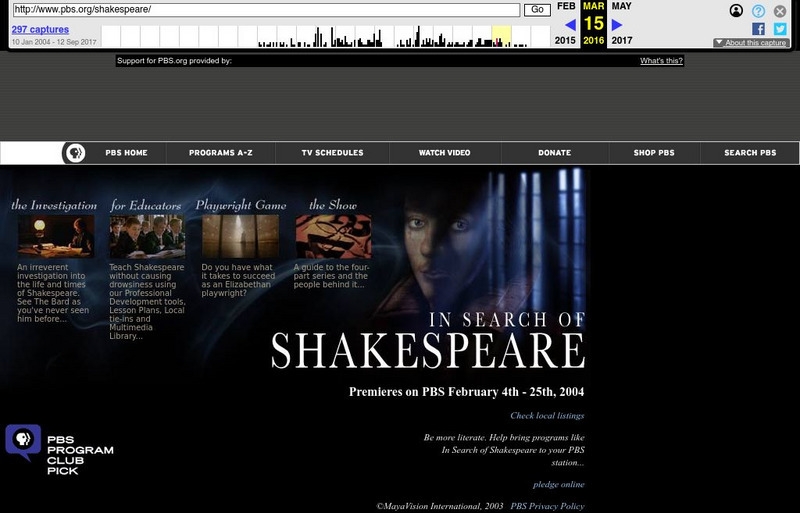Open PBS Home menu item
This screenshot has height=513, width=800.
pos(126,153)
